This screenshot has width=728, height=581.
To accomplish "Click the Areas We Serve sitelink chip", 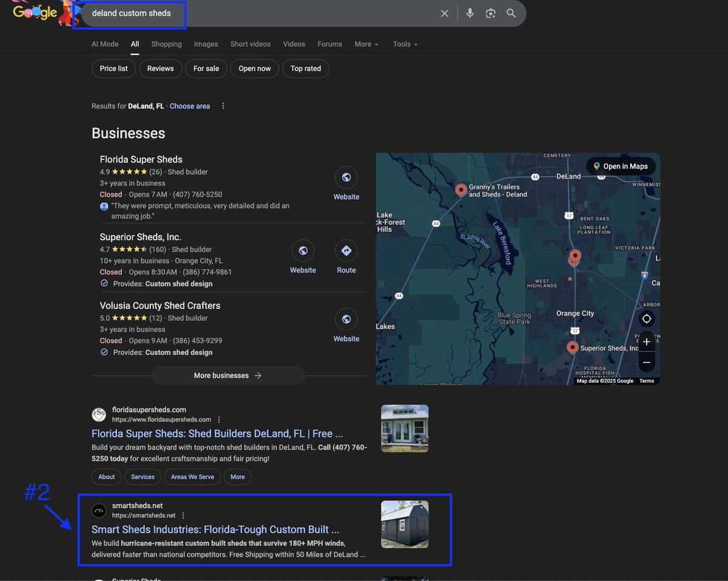I will (192, 477).
